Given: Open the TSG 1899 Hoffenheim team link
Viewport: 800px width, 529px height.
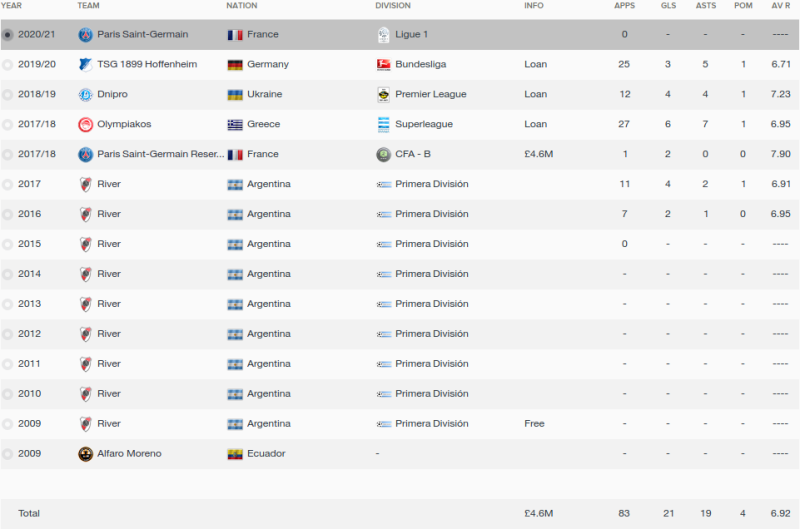Looking at the screenshot, I should click(147, 64).
